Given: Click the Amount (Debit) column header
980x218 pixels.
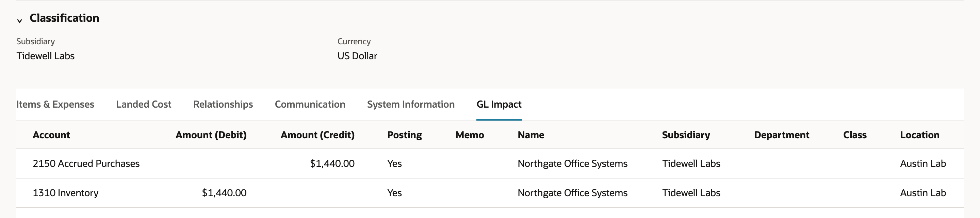Looking at the screenshot, I should (x=211, y=135).
